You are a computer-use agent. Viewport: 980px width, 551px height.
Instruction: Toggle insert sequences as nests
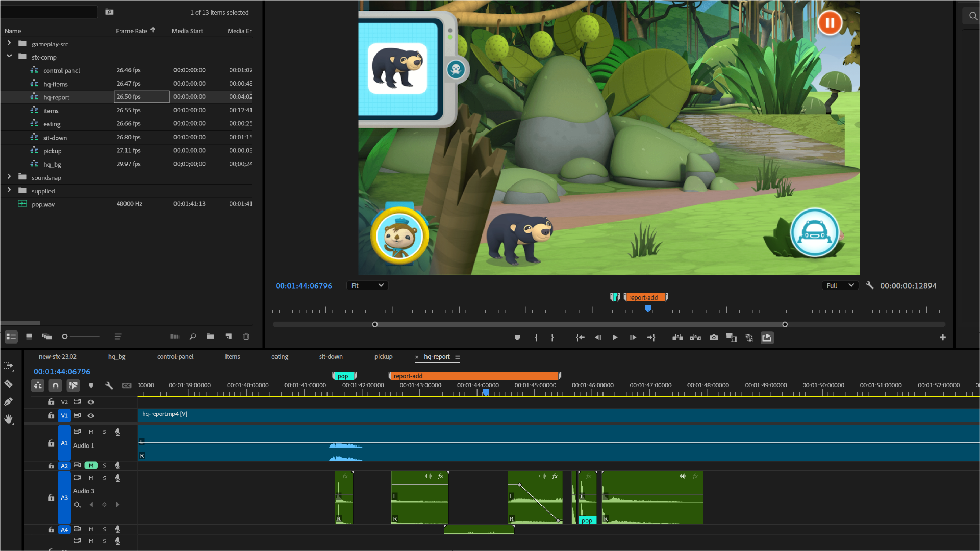pyautogui.click(x=38, y=386)
